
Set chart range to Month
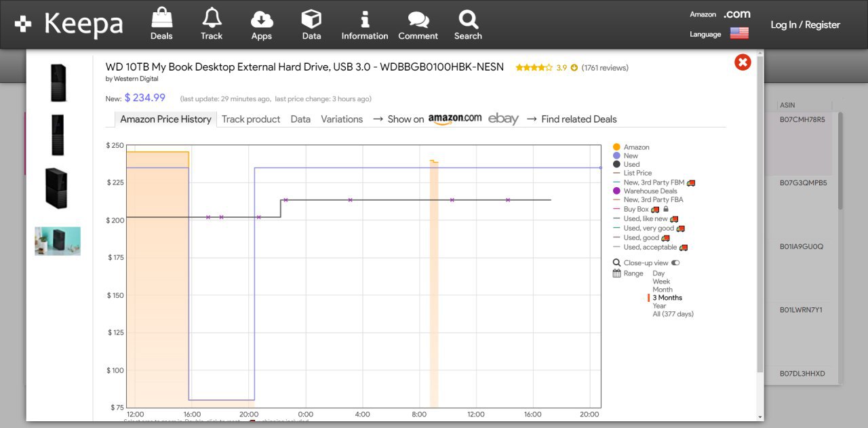[x=663, y=290]
